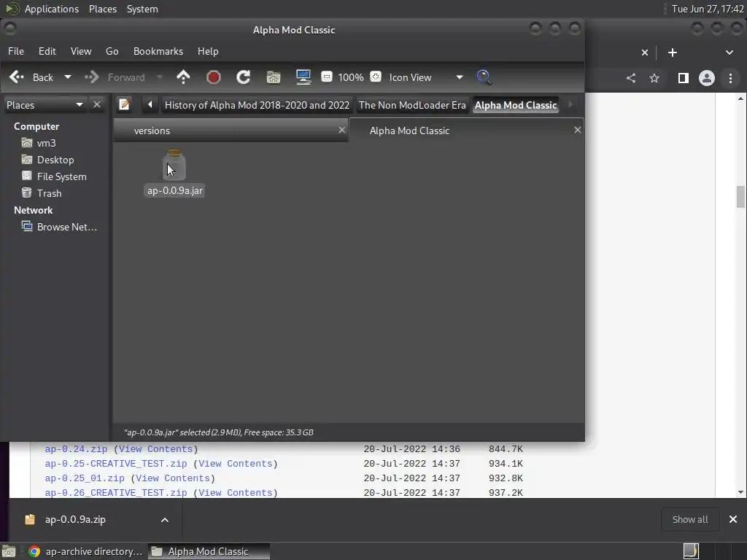Expand options for ap-0.0.9a.zip download

pyautogui.click(x=165, y=519)
